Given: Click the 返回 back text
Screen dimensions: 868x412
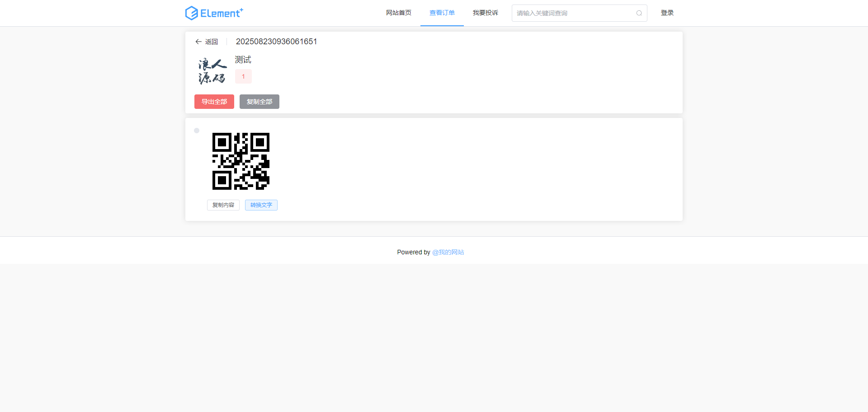Looking at the screenshot, I should [x=212, y=42].
